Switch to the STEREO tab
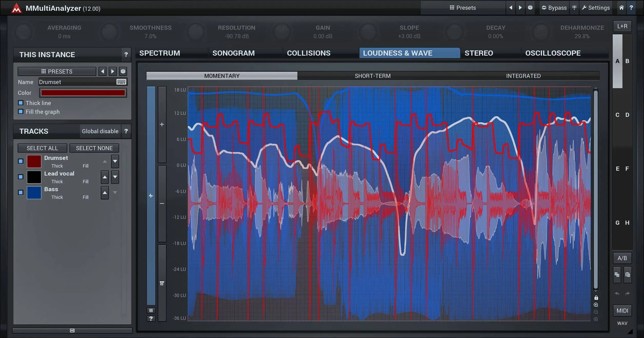 tap(491, 53)
